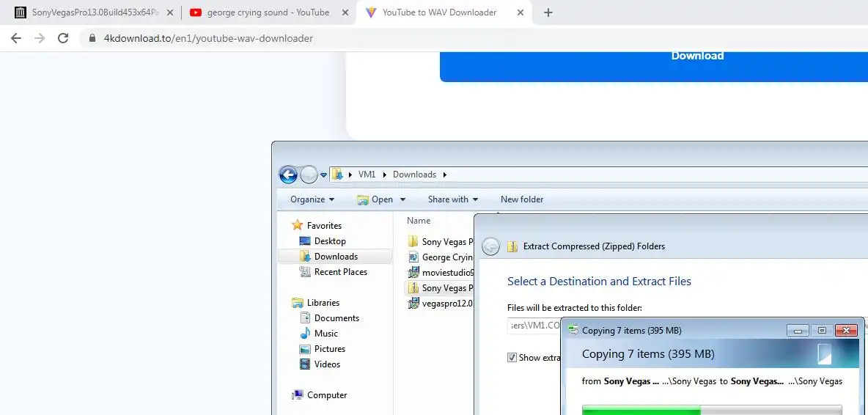Click the padlock site info icon
The height and width of the screenshot is (415, 868).
92,38
